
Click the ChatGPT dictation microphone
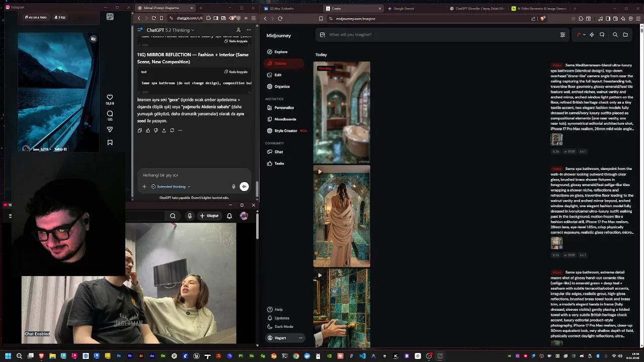tap(233, 187)
